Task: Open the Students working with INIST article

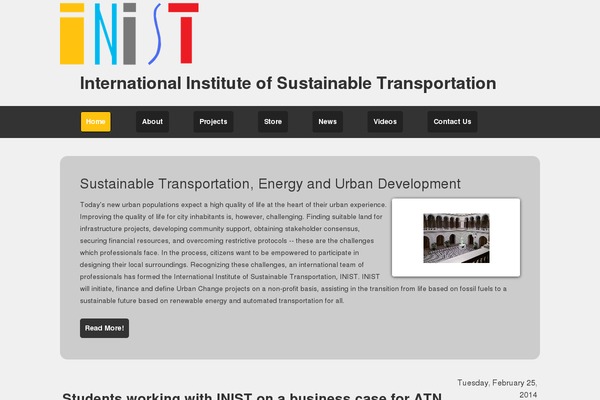Action: click(253, 396)
